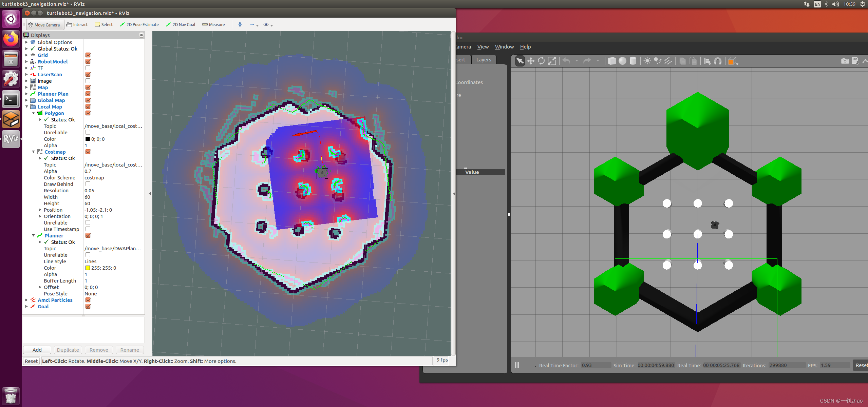
Task: Pause the Gazebo simulation
Action: pyautogui.click(x=517, y=365)
